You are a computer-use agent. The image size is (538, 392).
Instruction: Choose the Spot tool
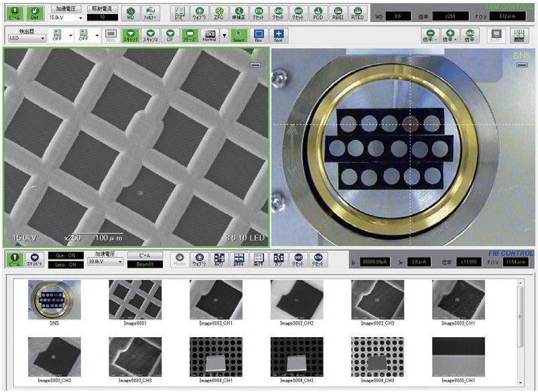tap(278, 36)
